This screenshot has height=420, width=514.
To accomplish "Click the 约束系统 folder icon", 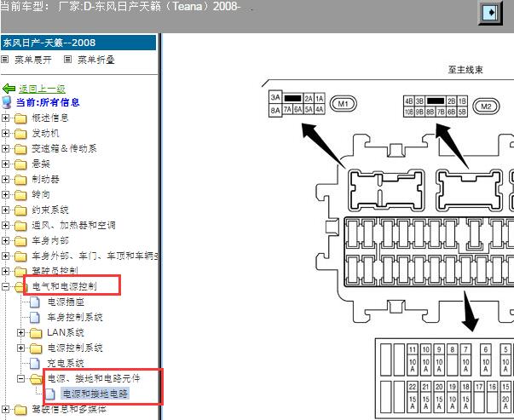I will [20, 210].
